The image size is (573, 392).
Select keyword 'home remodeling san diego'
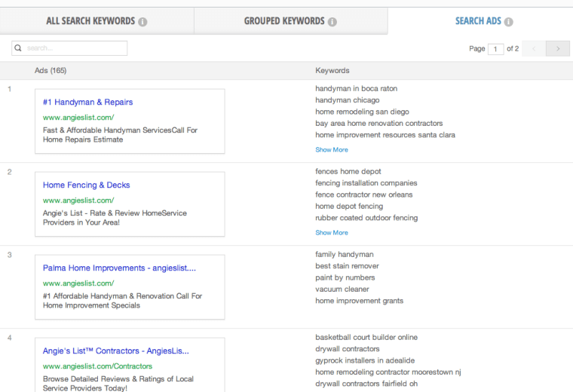point(362,112)
